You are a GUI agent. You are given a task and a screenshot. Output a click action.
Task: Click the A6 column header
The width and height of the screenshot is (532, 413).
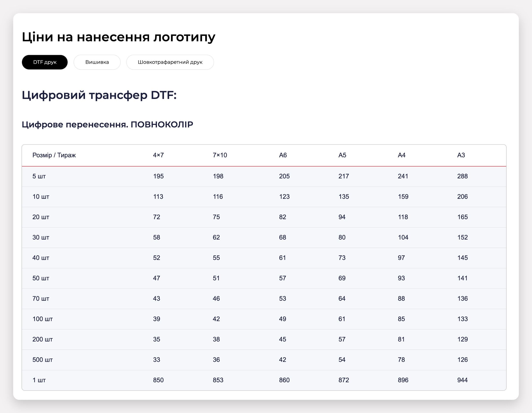tap(283, 155)
